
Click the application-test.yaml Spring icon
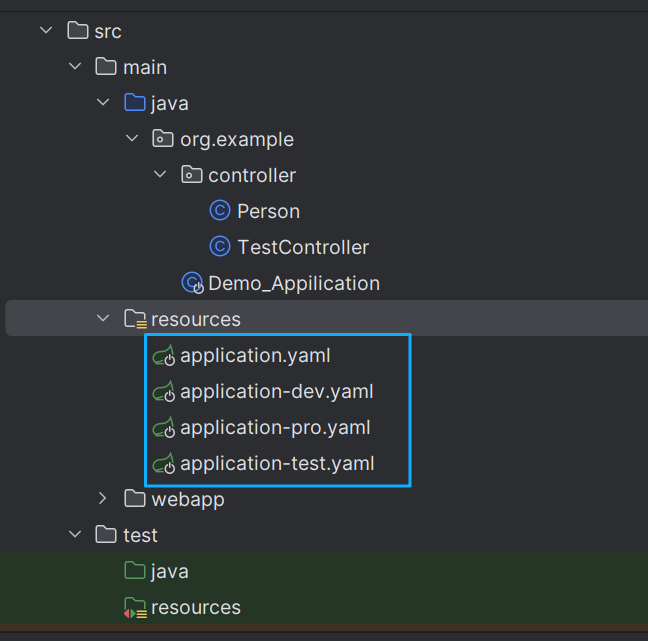coord(164,463)
